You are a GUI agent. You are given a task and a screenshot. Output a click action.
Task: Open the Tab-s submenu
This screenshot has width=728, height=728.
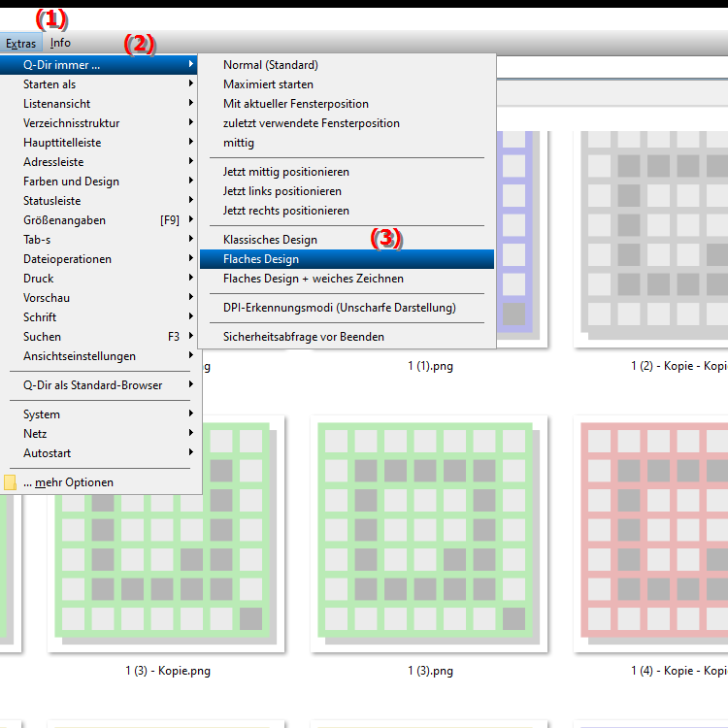pyautogui.click(x=99, y=240)
